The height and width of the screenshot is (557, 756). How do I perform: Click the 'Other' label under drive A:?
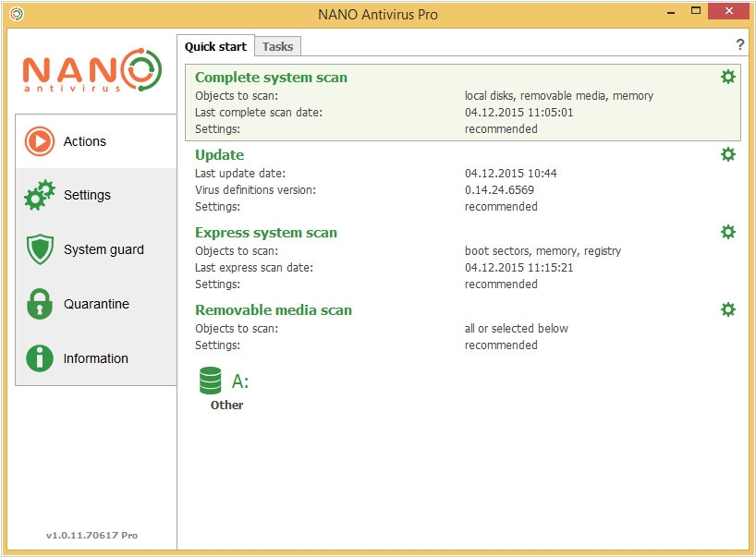[226, 405]
